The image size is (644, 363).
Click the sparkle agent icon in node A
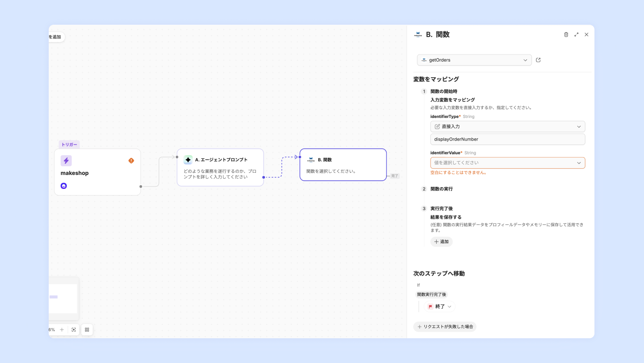coord(188,160)
